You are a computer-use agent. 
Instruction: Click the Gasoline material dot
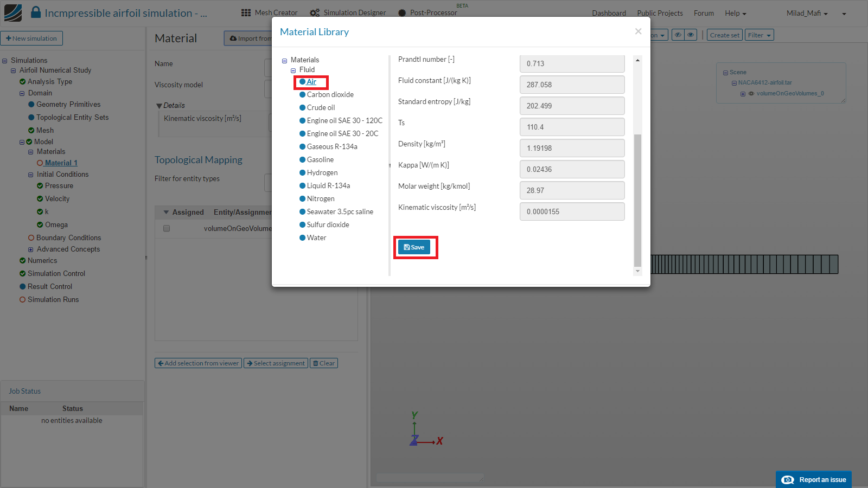pyautogui.click(x=303, y=160)
